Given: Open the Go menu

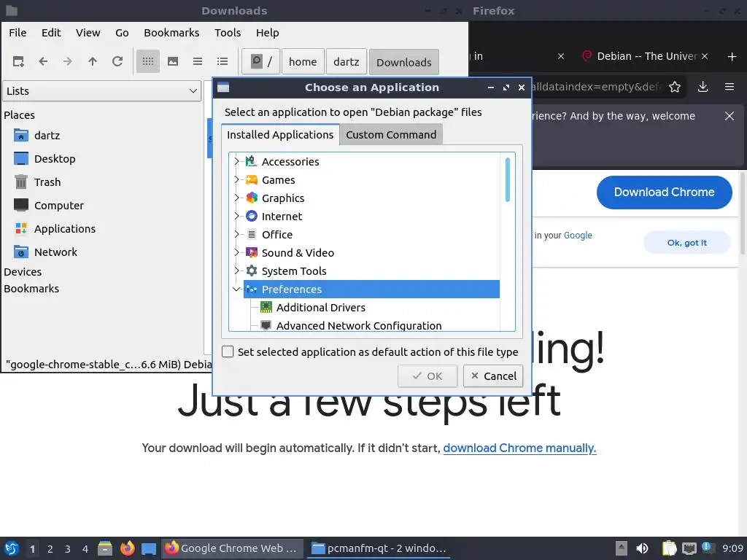Looking at the screenshot, I should click(x=122, y=33).
